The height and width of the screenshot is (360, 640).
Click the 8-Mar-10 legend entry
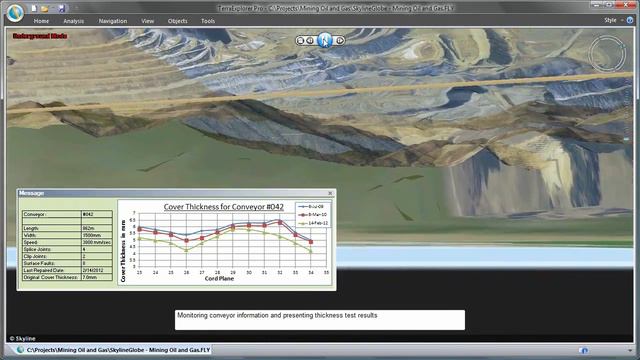tap(313, 215)
